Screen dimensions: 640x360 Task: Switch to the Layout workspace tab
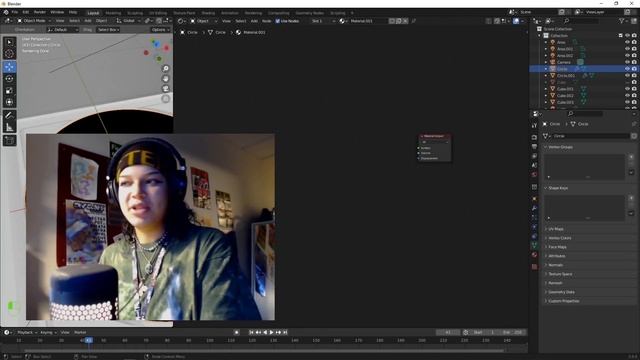coord(93,13)
